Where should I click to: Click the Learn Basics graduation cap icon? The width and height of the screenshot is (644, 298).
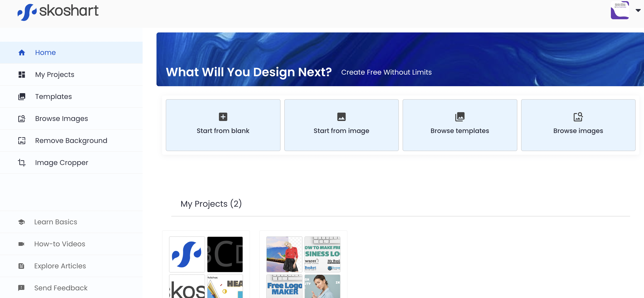(x=22, y=222)
